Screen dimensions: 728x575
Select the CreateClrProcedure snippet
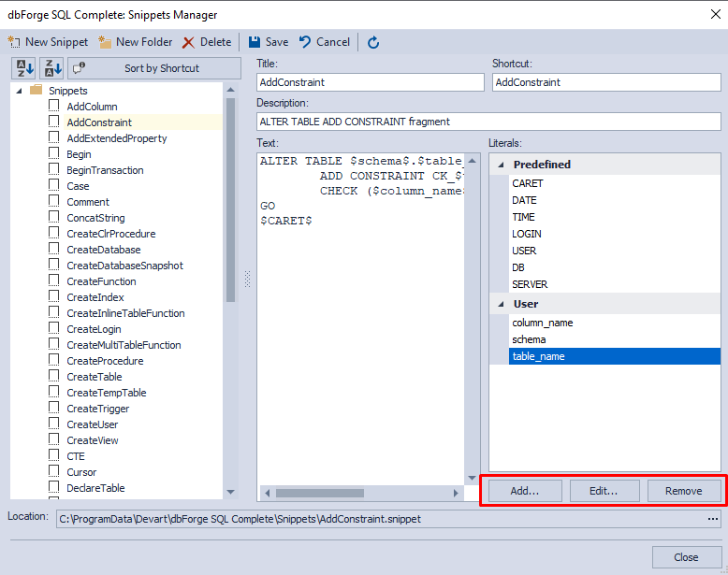[111, 234]
